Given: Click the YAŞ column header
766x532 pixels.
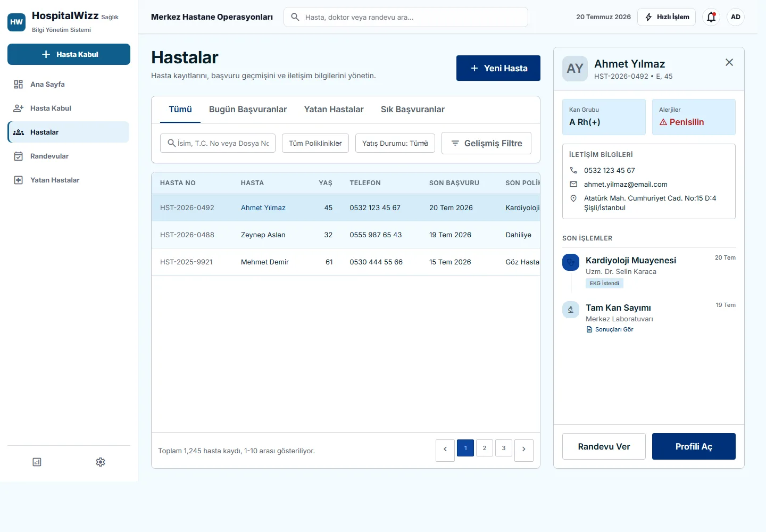Looking at the screenshot, I should [x=326, y=183].
